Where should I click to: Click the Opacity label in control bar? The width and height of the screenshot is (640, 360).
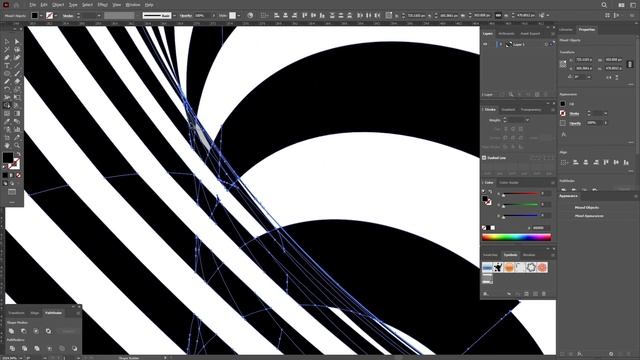[x=186, y=16]
